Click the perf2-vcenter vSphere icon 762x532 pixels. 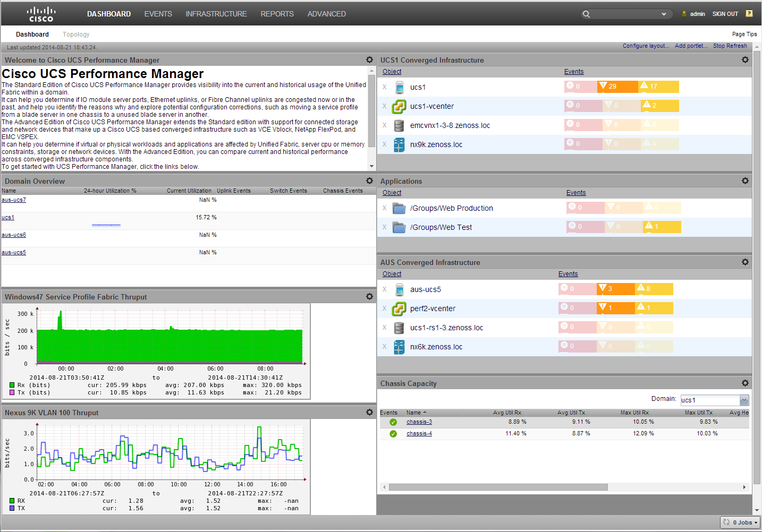399,308
